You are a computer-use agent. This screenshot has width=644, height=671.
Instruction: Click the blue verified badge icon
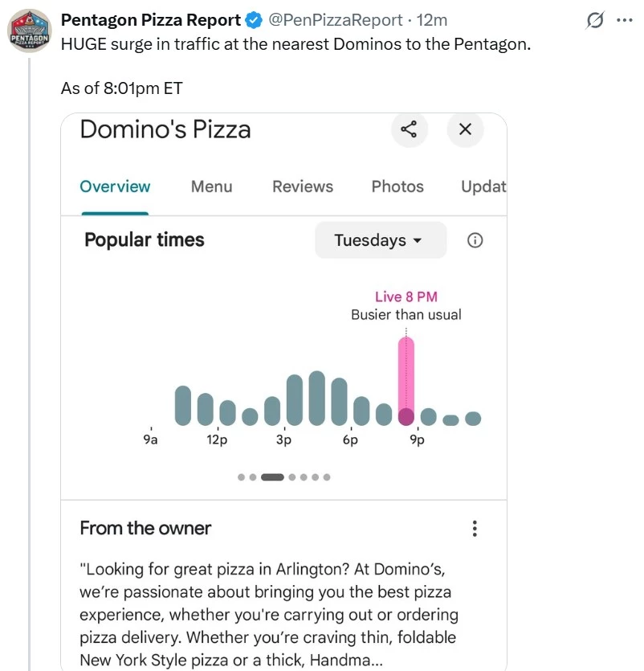[255, 20]
